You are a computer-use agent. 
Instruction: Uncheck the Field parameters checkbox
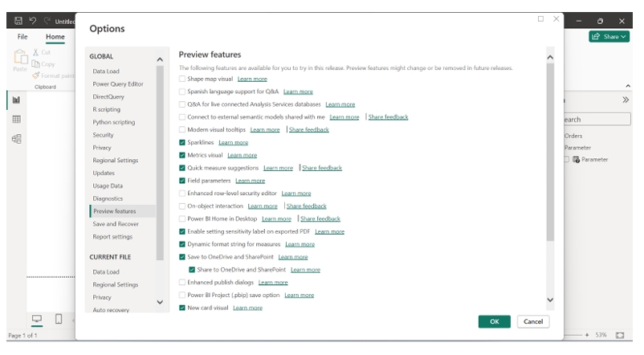coord(182,181)
